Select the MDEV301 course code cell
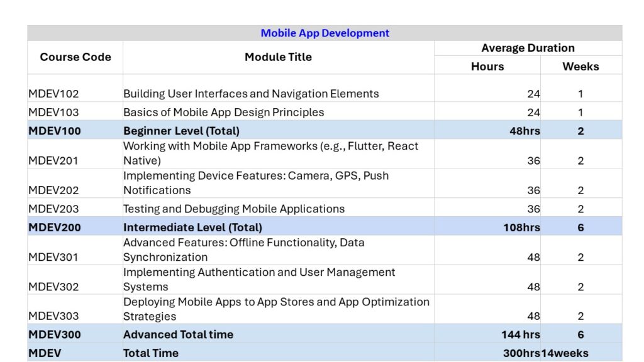644x362 pixels. click(x=54, y=256)
